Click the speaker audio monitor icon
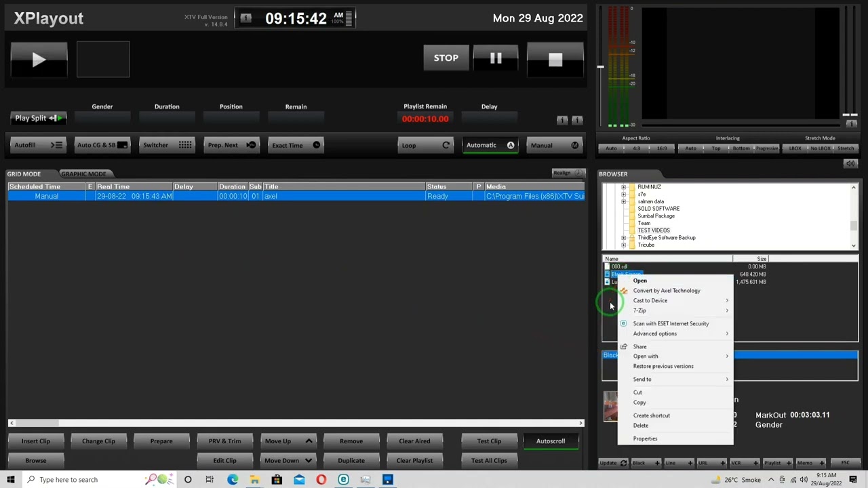Viewport: 868px width, 488px height. click(x=850, y=163)
